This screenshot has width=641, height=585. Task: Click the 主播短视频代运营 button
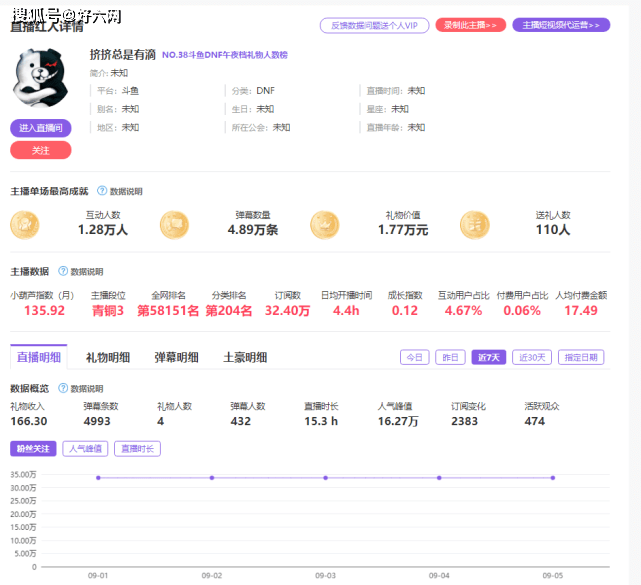tap(561, 25)
